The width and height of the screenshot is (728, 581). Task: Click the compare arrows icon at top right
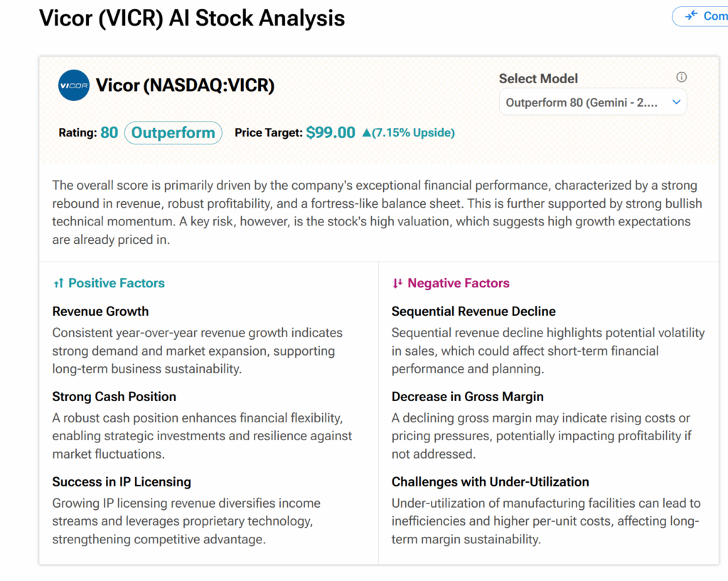691,16
